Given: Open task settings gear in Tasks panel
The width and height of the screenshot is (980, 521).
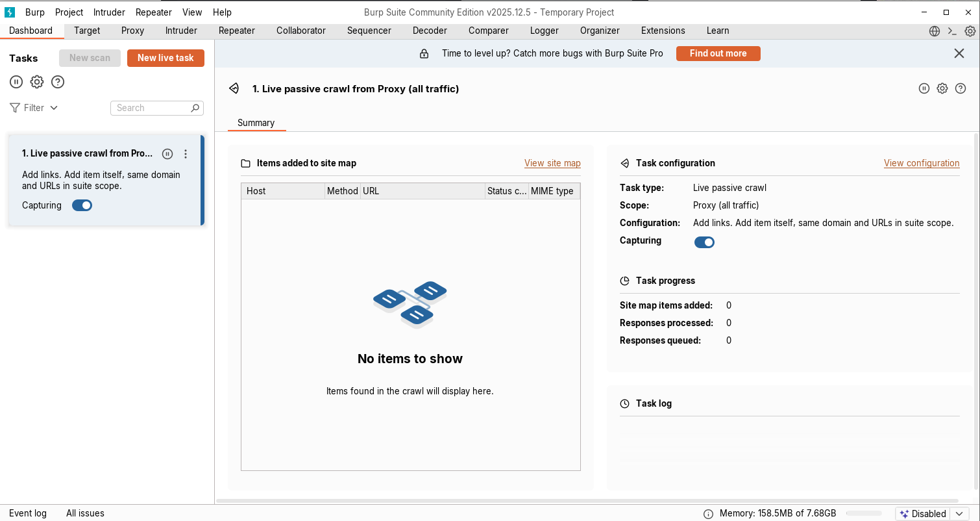Looking at the screenshot, I should coord(37,82).
